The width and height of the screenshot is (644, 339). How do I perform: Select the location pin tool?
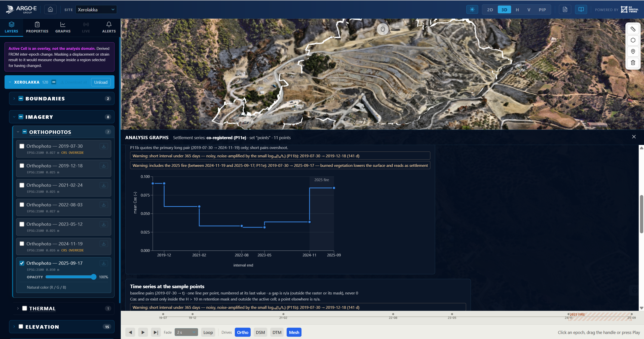click(633, 52)
